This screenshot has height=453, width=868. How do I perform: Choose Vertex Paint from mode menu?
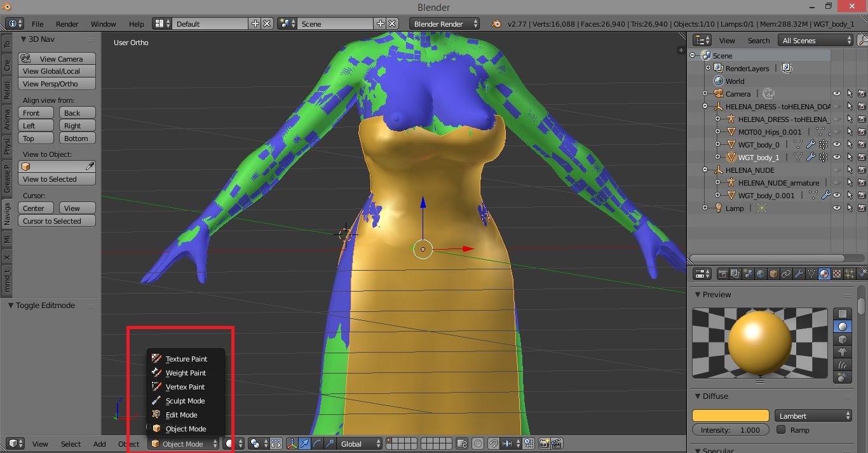click(186, 387)
